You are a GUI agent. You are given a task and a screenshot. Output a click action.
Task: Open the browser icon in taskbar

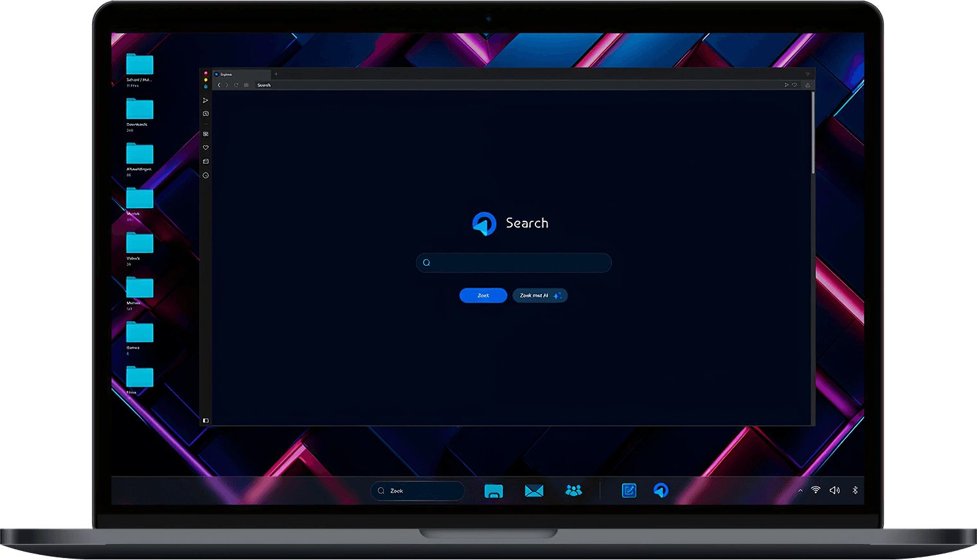point(661,491)
